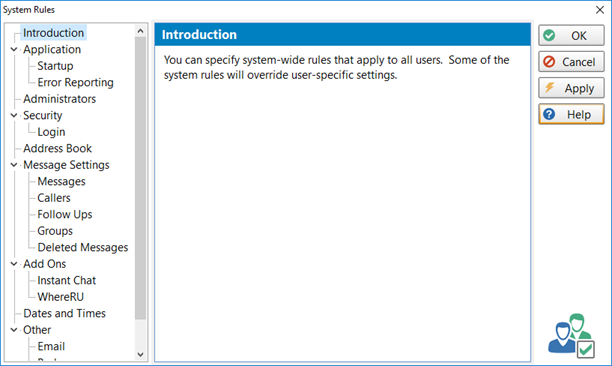Screen dimensions: 612x366
Task: Collapse the Add Ons tree node
Action: click(14, 264)
